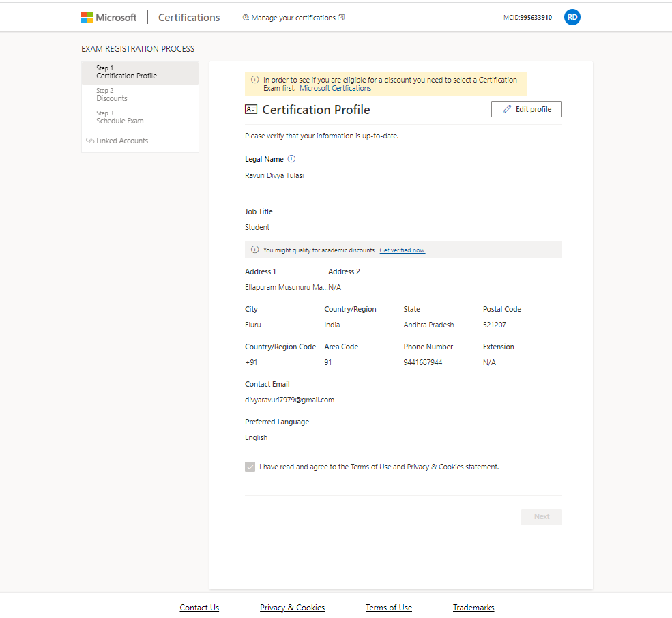
Task: Click the Next button
Action: [541, 516]
